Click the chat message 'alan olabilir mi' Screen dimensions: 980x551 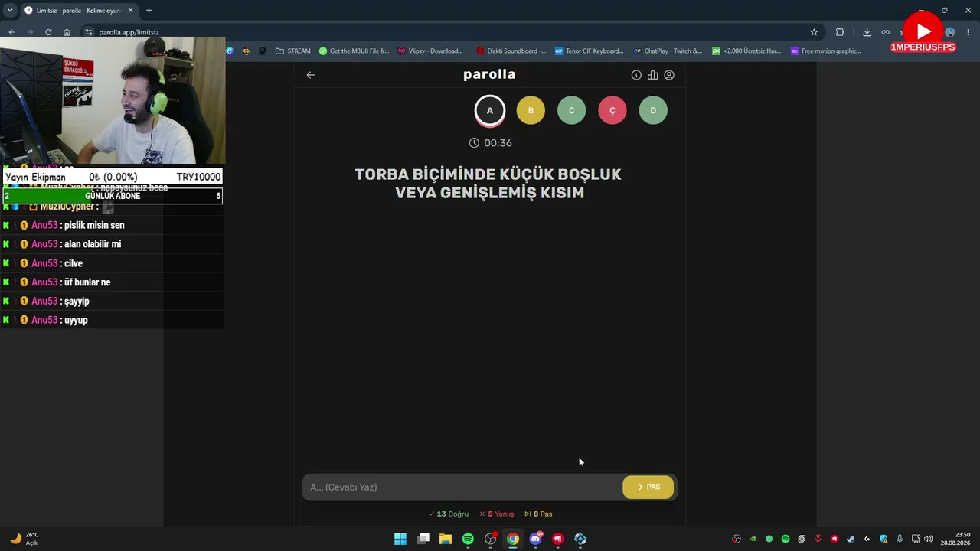point(93,244)
